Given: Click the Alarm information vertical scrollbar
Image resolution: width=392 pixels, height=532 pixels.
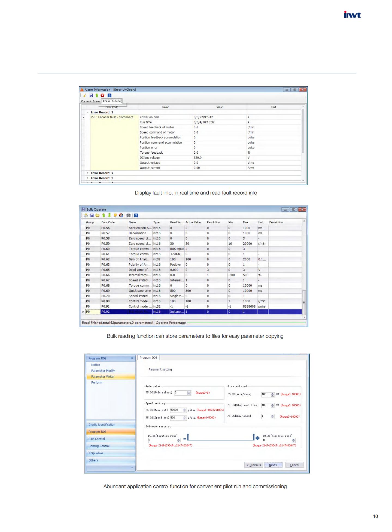Looking at the screenshot, I should coord(303,143).
